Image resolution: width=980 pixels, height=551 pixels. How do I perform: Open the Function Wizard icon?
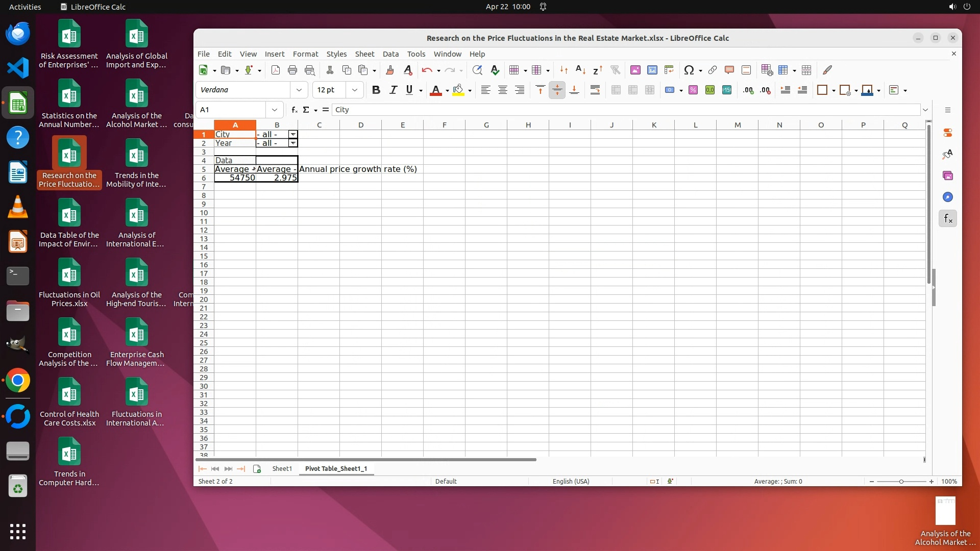295,110
